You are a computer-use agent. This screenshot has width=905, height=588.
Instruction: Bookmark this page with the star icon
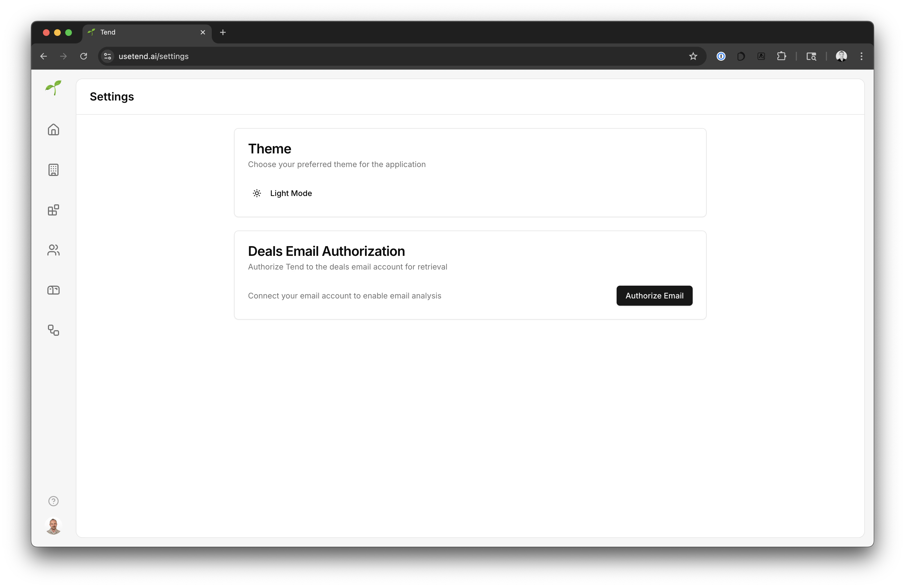point(693,56)
